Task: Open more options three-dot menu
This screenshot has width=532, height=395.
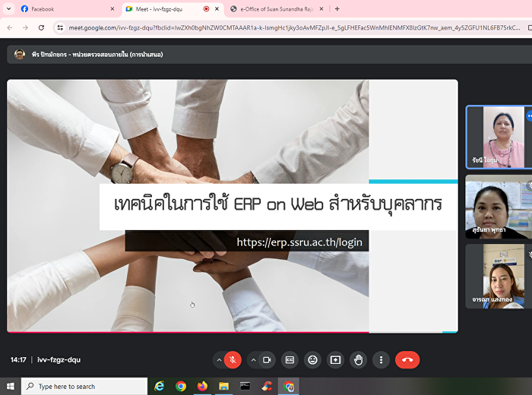Action: point(381,360)
